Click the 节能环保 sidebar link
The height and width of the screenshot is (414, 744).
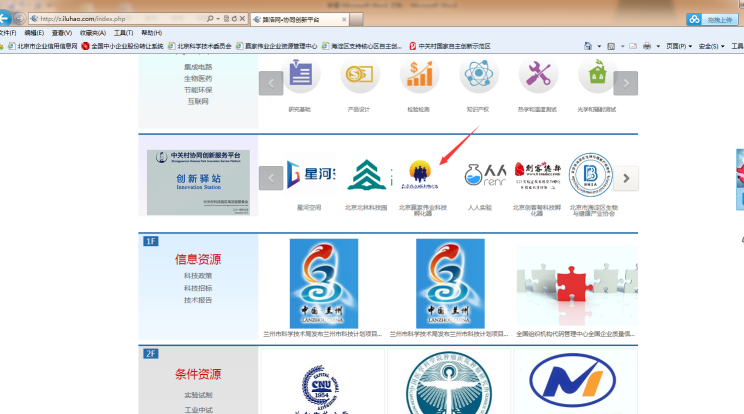(198, 90)
